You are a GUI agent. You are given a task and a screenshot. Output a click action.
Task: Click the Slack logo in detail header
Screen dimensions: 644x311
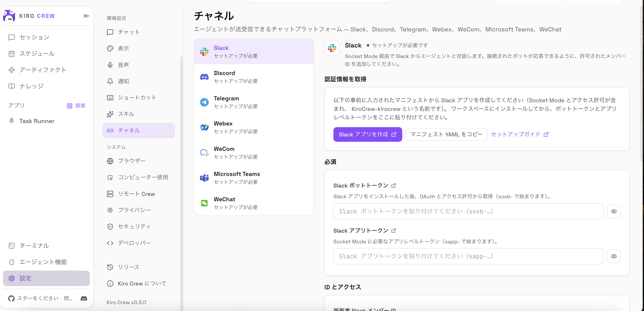tap(332, 48)
